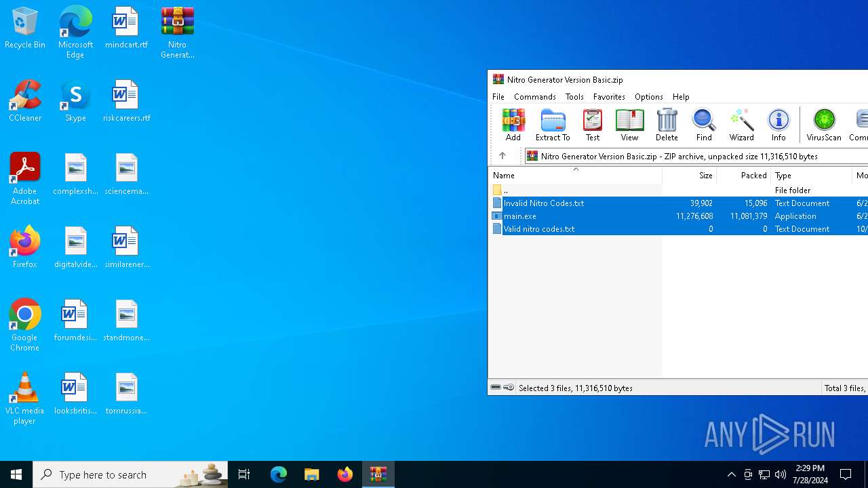
Task: Select VLC media player desktop shortcut
Action: 25,399
